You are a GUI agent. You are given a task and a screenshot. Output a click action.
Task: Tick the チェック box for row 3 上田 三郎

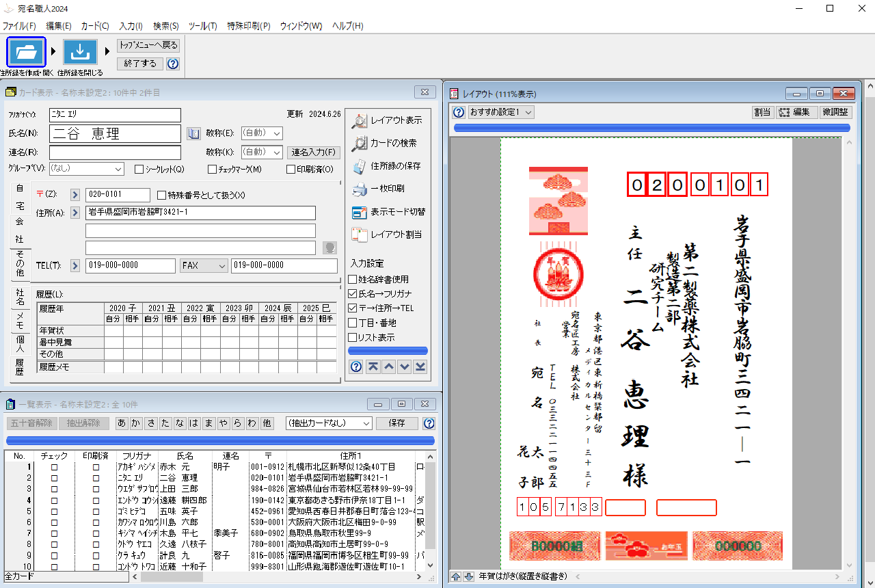pyautogui.click(x=55, y=489)
